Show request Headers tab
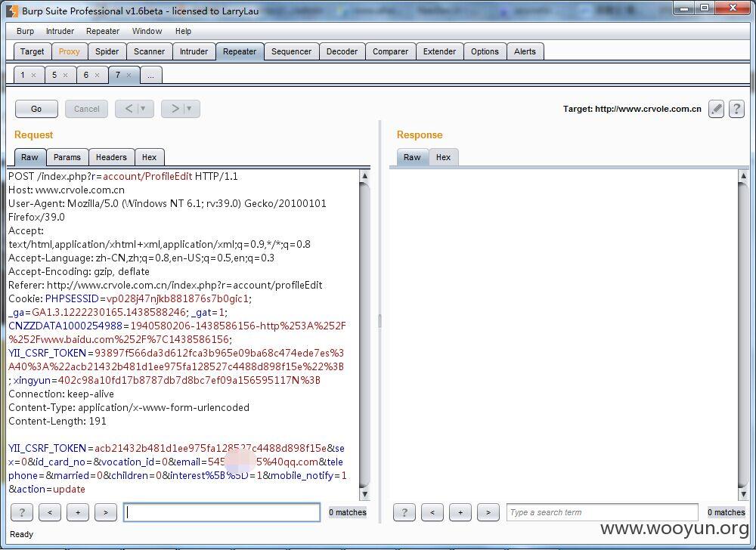Viewport: 756px width, 550px height. [111, 157]
